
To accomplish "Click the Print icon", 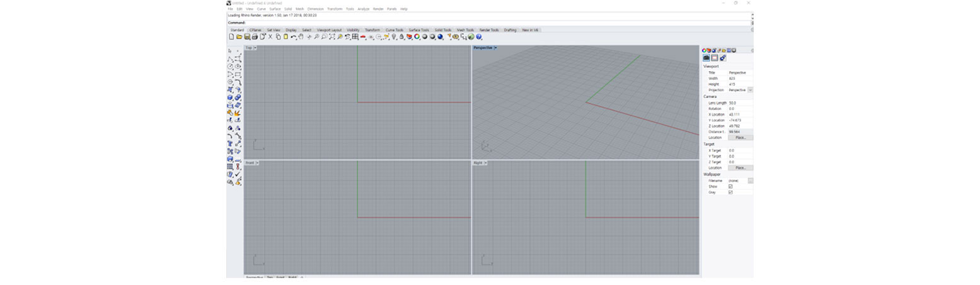I will (x=255, y=37).
